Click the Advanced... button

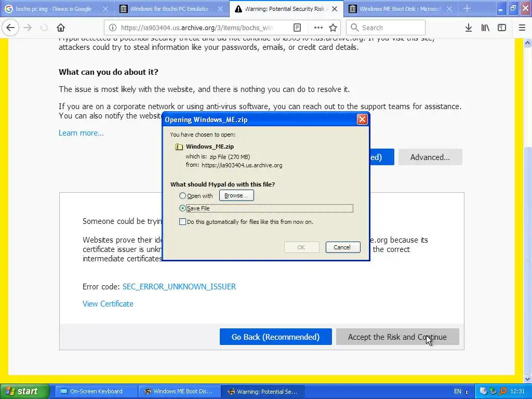(430, 157)
